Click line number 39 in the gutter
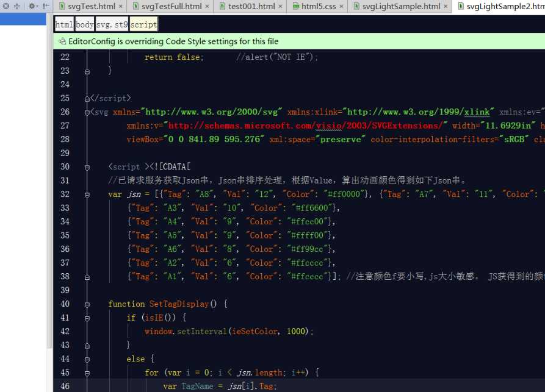Screen dimensions: 545x392 pos(65,290)
